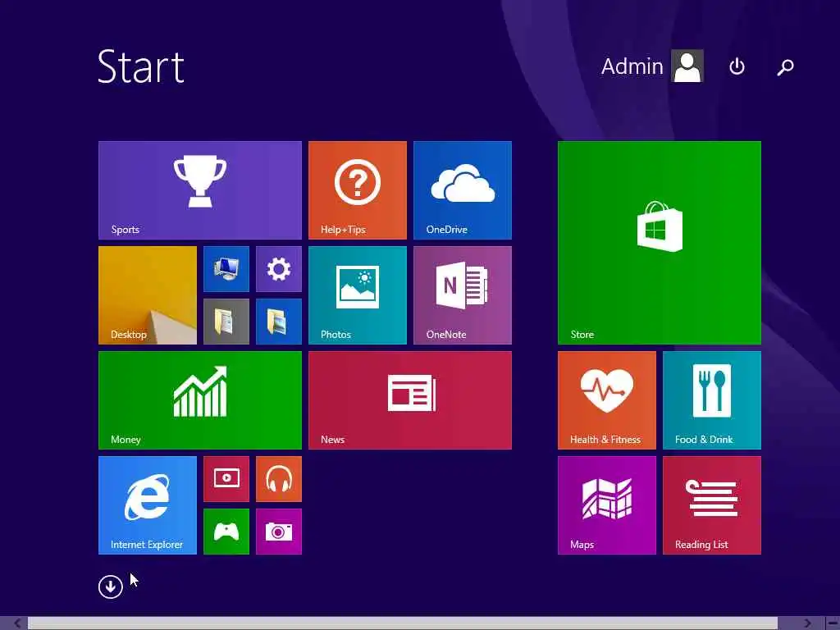Open the Admin account menu
The width and height of the screenshot is (840, 630).
click(x=652, y=66)
